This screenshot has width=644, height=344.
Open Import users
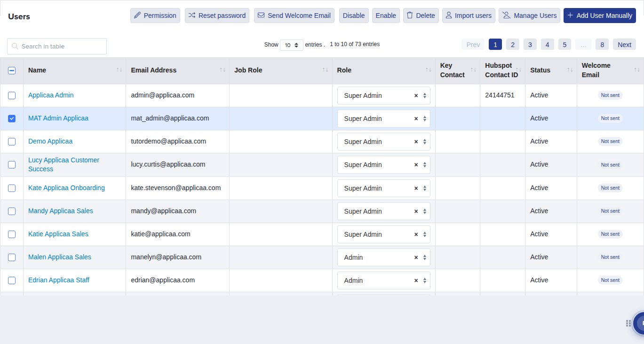point(469,16)
